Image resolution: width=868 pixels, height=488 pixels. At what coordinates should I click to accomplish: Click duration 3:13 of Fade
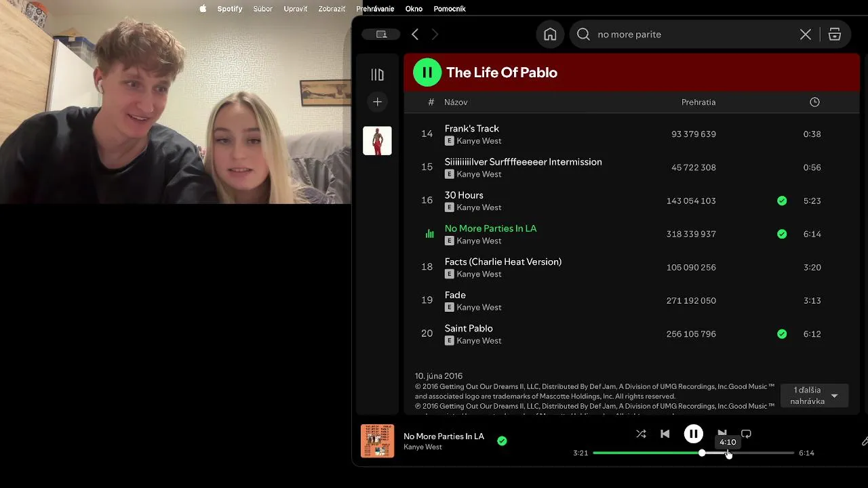(812, 300)
